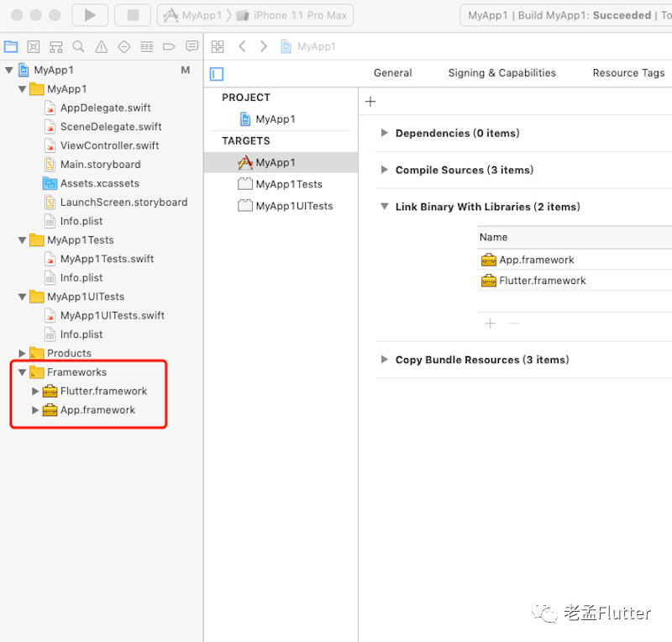Viewport: 672px width, 642px height.
Task: Expand App.framework in the navigator
Action: 35,410
